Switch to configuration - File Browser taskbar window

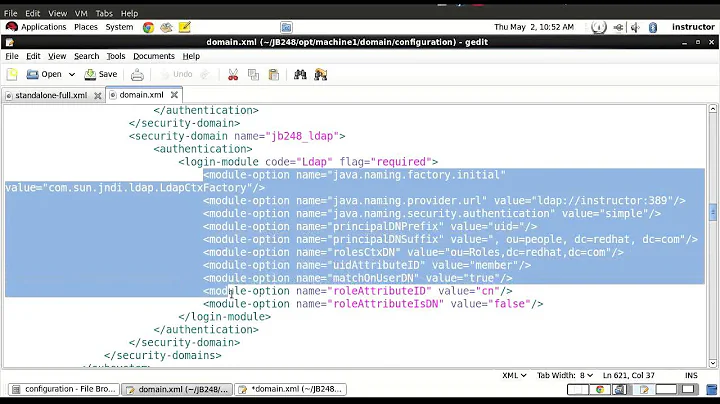point(64,389)
